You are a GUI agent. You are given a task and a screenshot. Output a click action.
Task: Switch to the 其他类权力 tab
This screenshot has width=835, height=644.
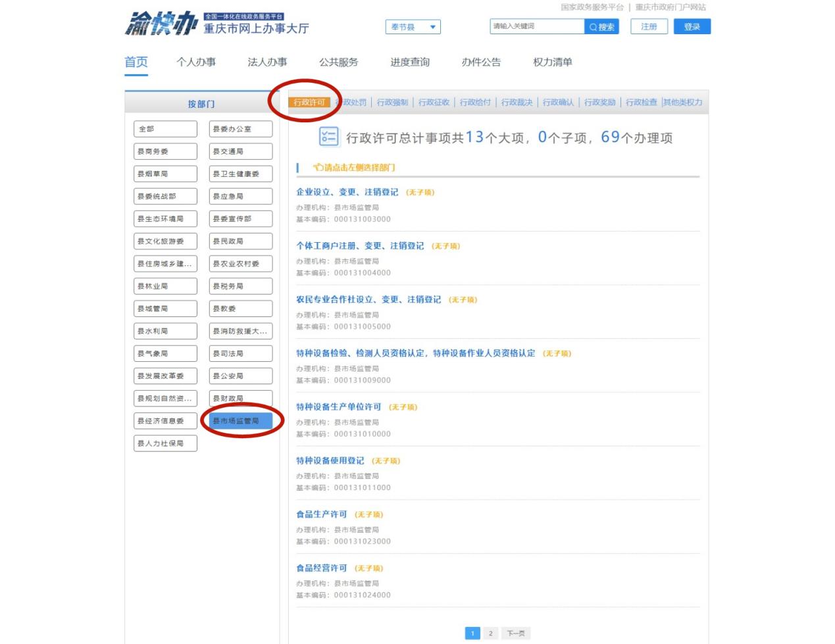682,103
